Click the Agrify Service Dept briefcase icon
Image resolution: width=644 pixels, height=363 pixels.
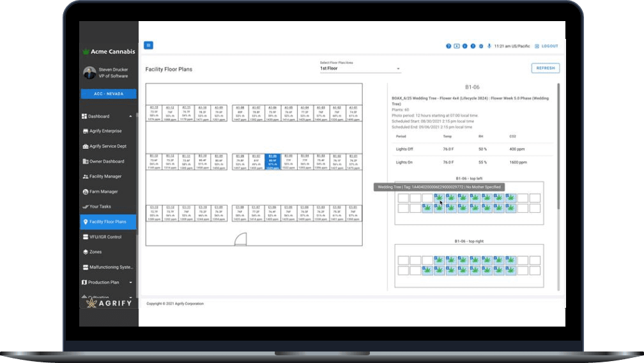(x=86, y=146)
